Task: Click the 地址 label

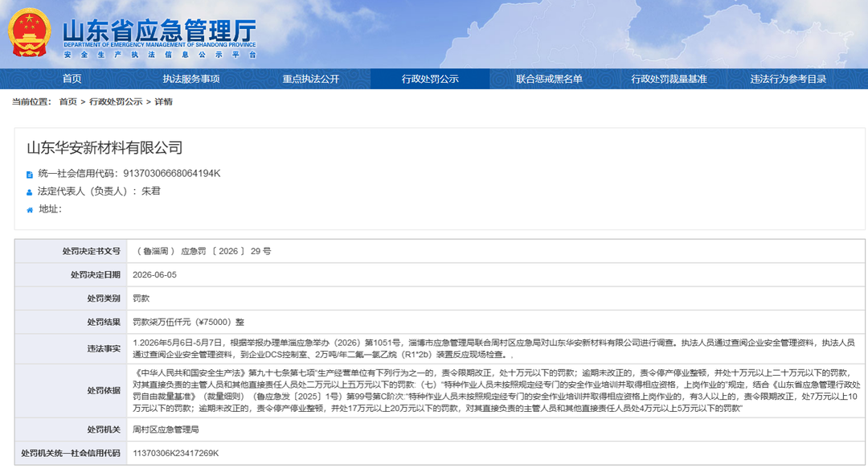Action: click(x=50, y=209)
